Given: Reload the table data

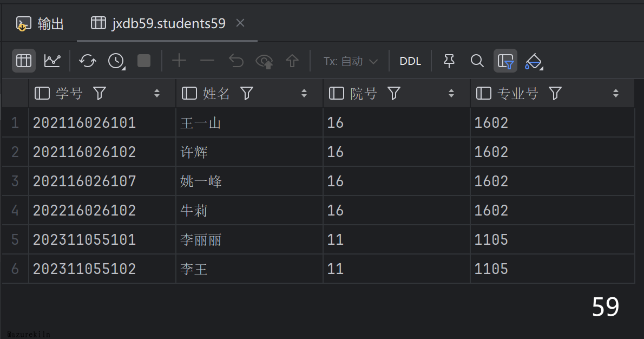Looking at the screenshot, I should (87, 61).
